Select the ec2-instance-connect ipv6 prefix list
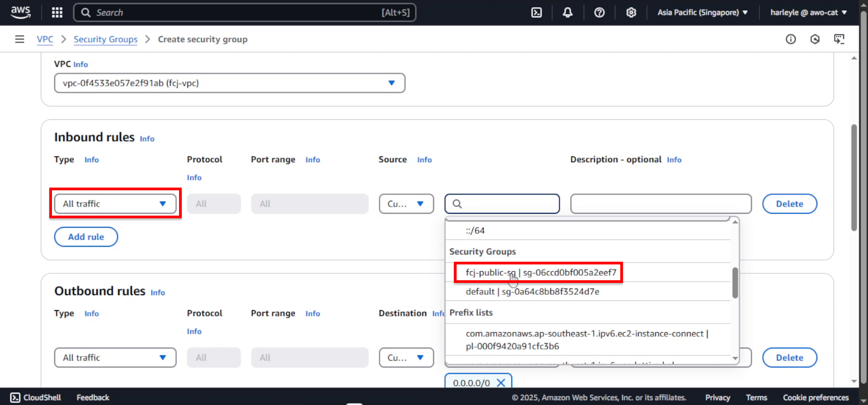Viewport: 868px width, 405px height. 587,340
